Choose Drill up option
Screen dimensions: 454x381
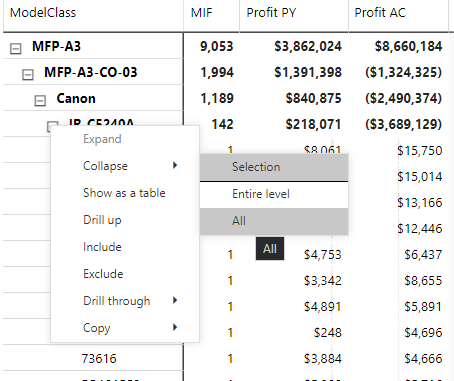click(x=125, y=220)
